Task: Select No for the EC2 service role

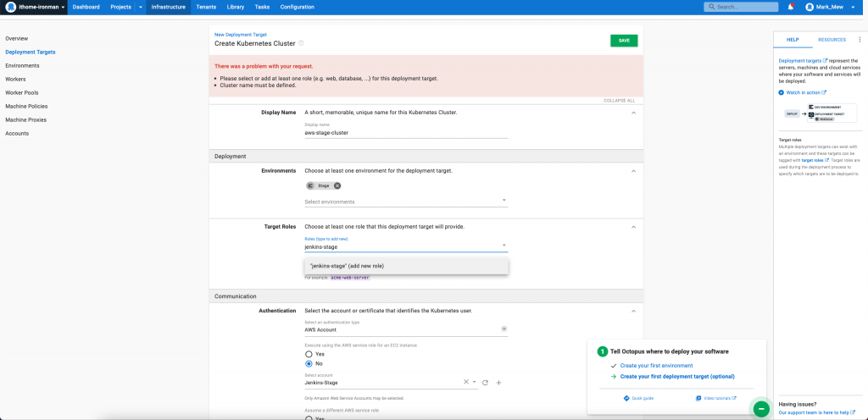Action: pos(309,363)
